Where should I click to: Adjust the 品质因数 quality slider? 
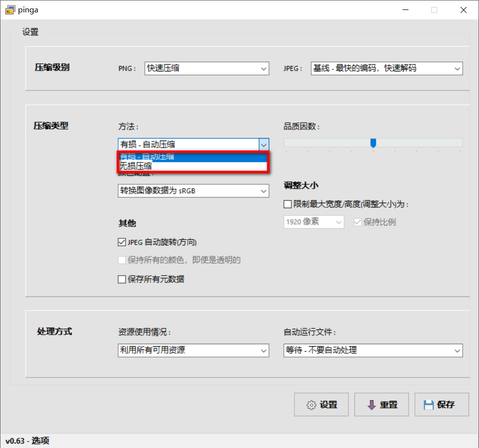coord(373,143)
